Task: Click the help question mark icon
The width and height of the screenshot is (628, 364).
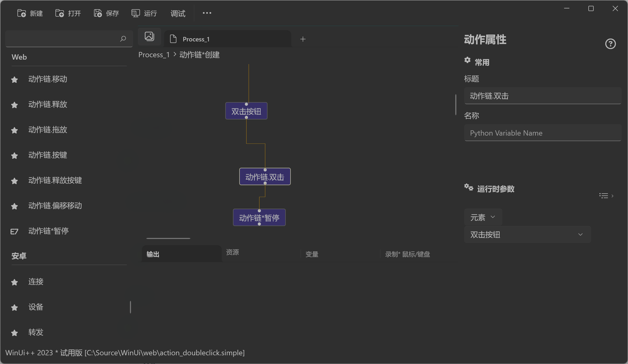Action: point(610,44)
